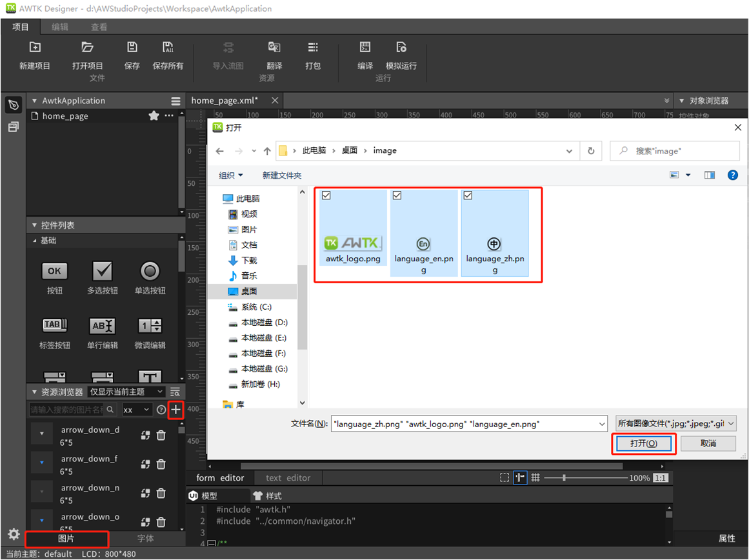Go up one folder level in dialog

[267, 151]
